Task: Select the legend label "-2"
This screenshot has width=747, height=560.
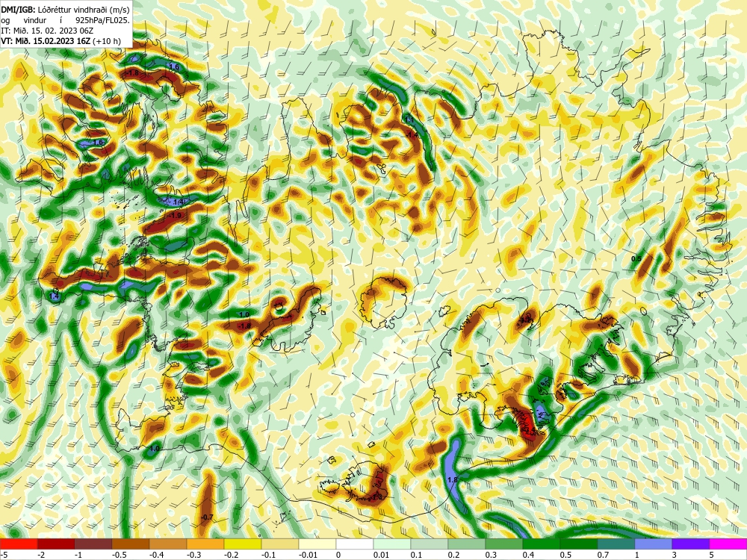Action: pyautogui.click(x=41, y=555)
